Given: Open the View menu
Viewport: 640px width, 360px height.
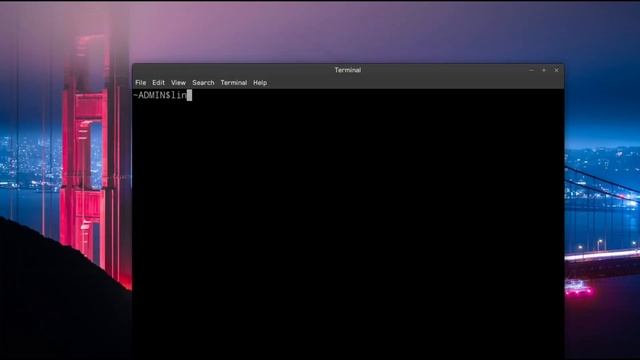Looking at the screenshot, I should point(178,82).
